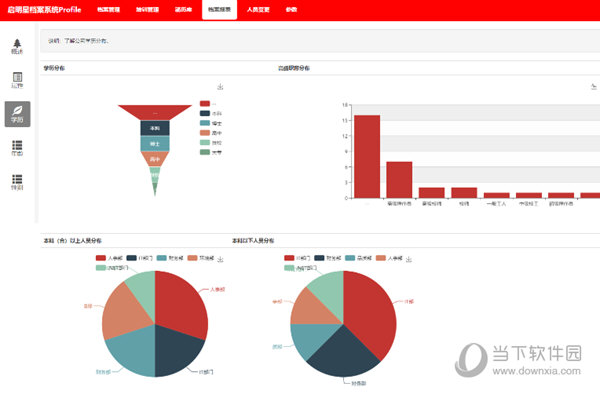Toggle orange legend in 本科(含)以上 pie
Image resolution: width=600 pixels, height=394 pixels.
(x=201, y=258)
